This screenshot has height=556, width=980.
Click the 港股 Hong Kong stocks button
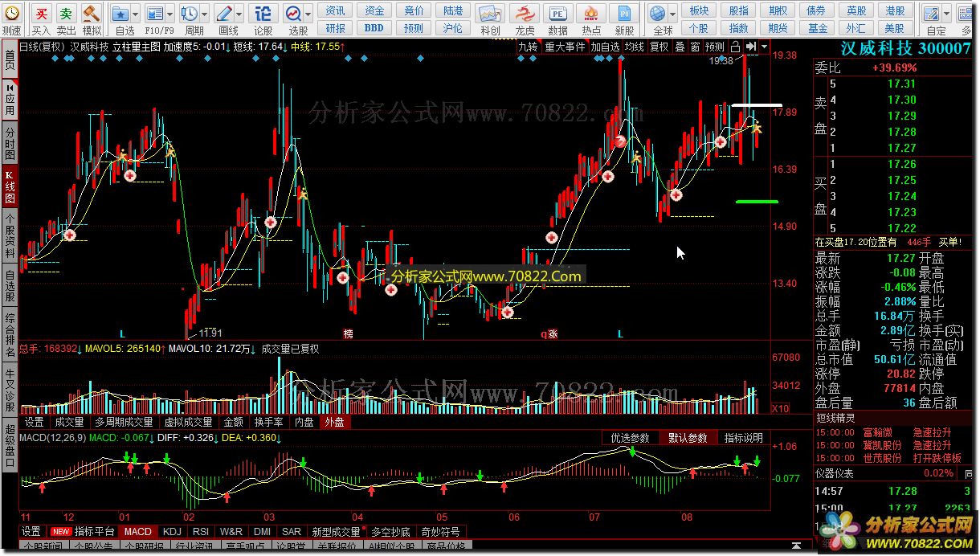pos(895,10)
